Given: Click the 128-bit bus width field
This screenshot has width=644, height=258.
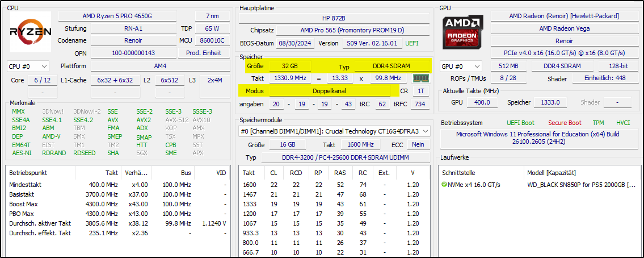Looking at the screenshot, I should click(x=617, y=66).
